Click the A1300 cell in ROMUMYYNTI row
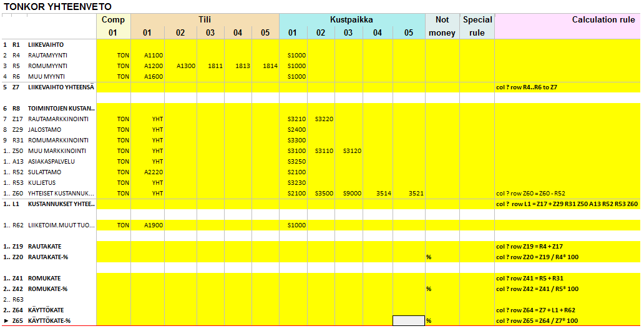The width and height of the screenshot is (644, 331). [x=186, y=66]
